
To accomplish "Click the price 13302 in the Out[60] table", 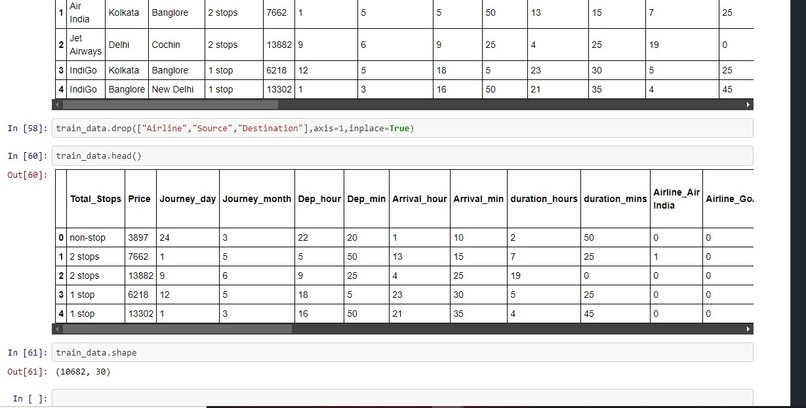I will pos(141,313).
